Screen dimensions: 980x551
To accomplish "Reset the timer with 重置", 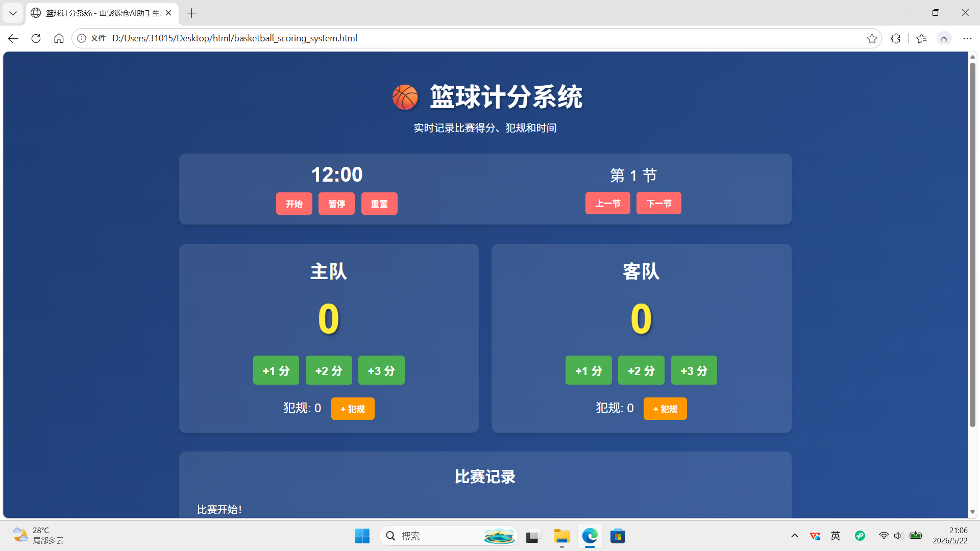I will click(x=379, y=204).
